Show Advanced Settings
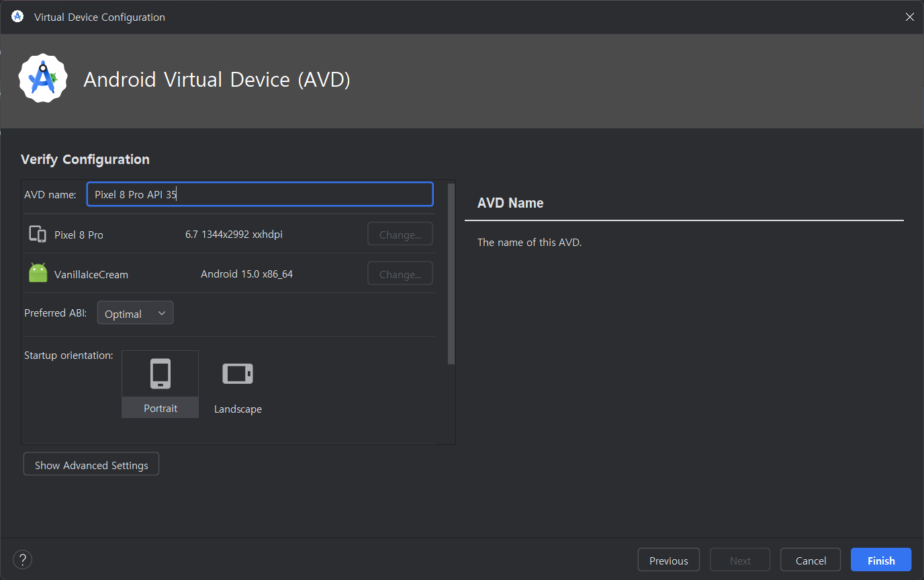Viewport: 924px width, 580px height. (x=91, y=465)
